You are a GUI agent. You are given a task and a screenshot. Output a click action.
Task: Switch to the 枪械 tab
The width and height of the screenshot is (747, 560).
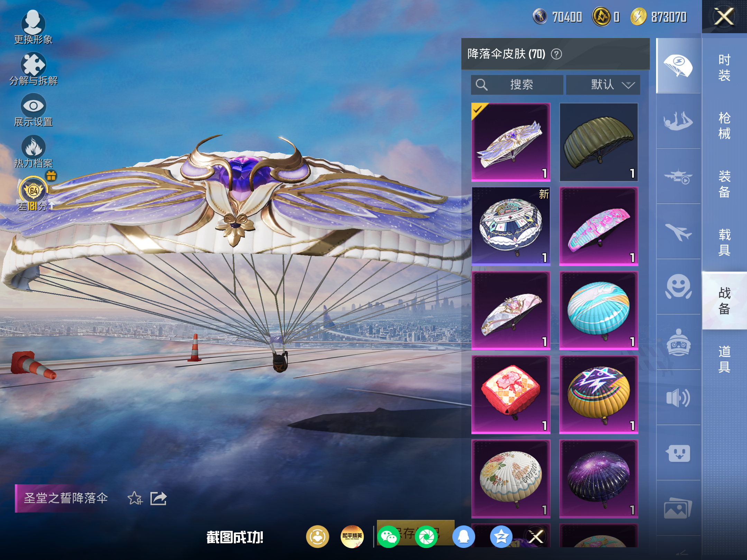(724, 125)
